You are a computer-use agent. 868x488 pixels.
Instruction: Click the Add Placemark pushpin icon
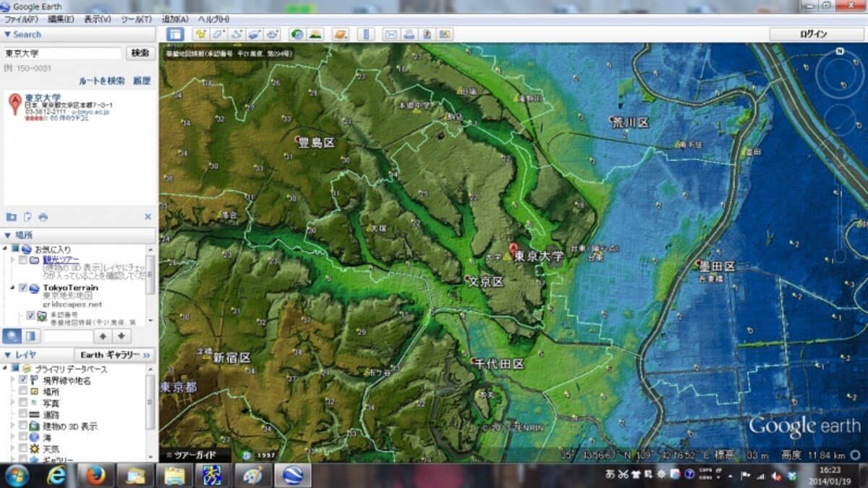pos(200,34)
